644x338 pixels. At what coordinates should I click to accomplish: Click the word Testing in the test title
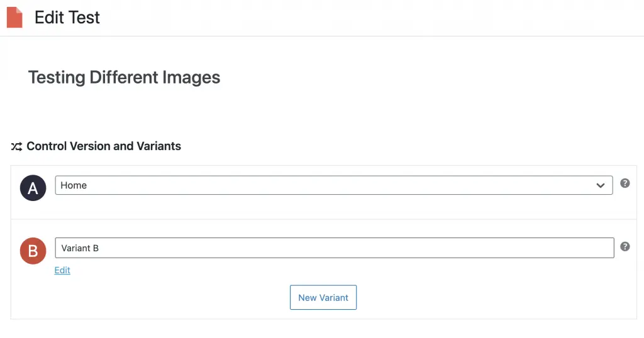tap(57, 77)
